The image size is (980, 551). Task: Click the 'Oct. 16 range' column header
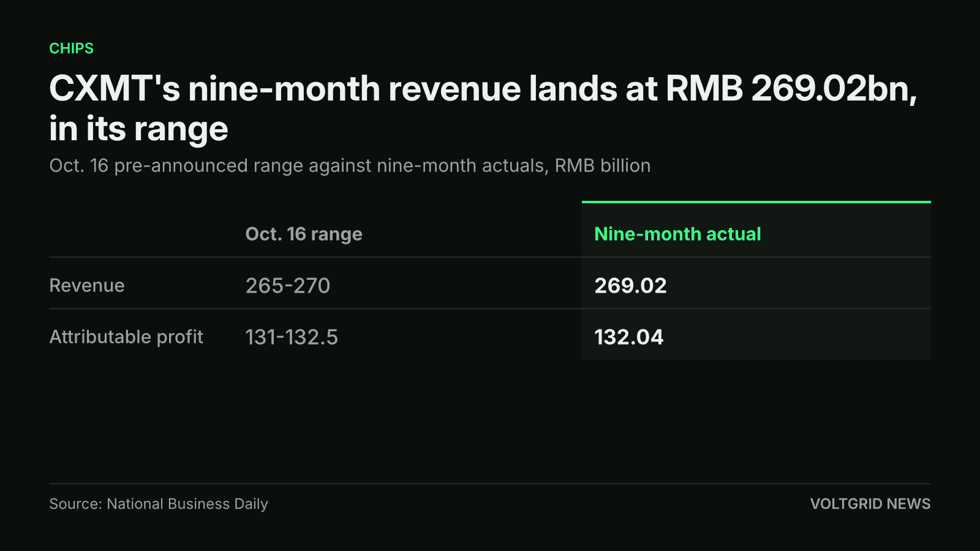(304, 234)
